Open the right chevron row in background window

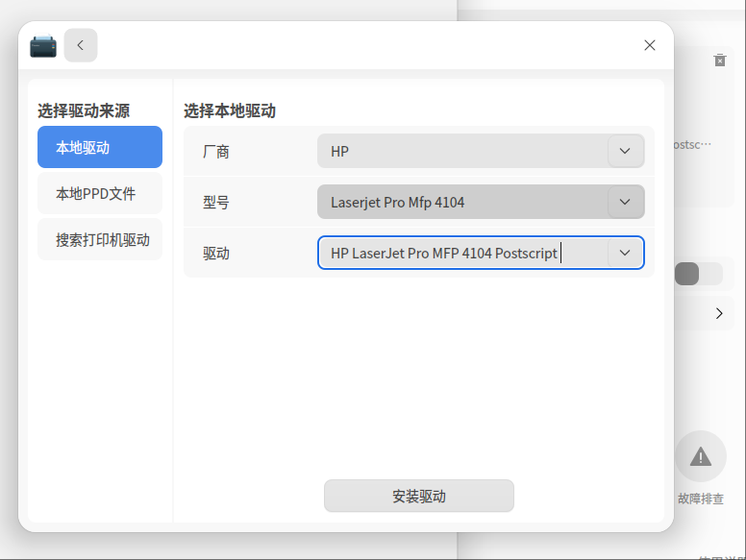click(719, 313)
